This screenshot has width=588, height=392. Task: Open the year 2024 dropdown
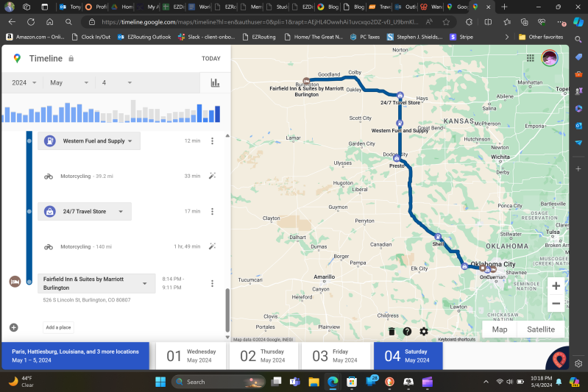click(x=24, y=83)
